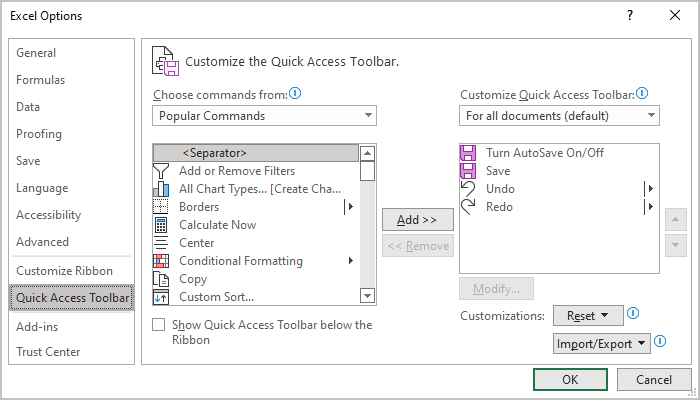Click the Move Up arrow button
The width and height of the screenshot is (700, 400).
[675, 219]
